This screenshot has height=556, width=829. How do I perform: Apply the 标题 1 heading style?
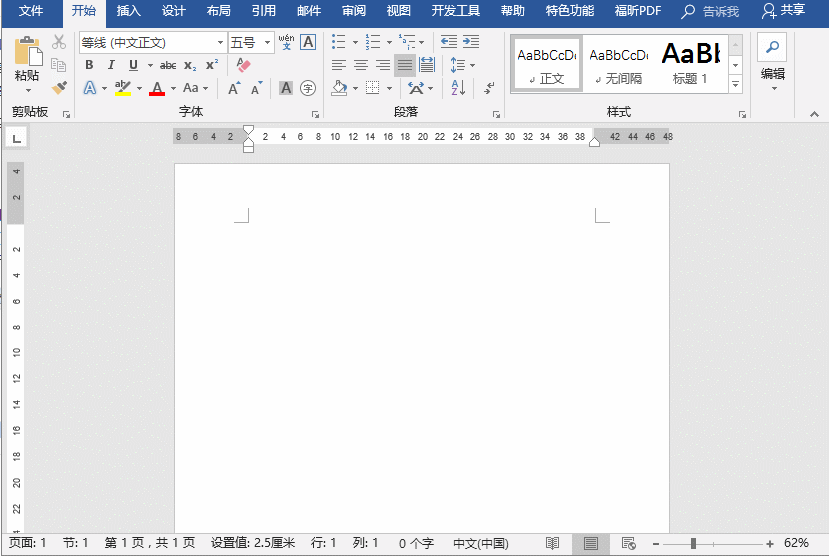coord(690,62)
